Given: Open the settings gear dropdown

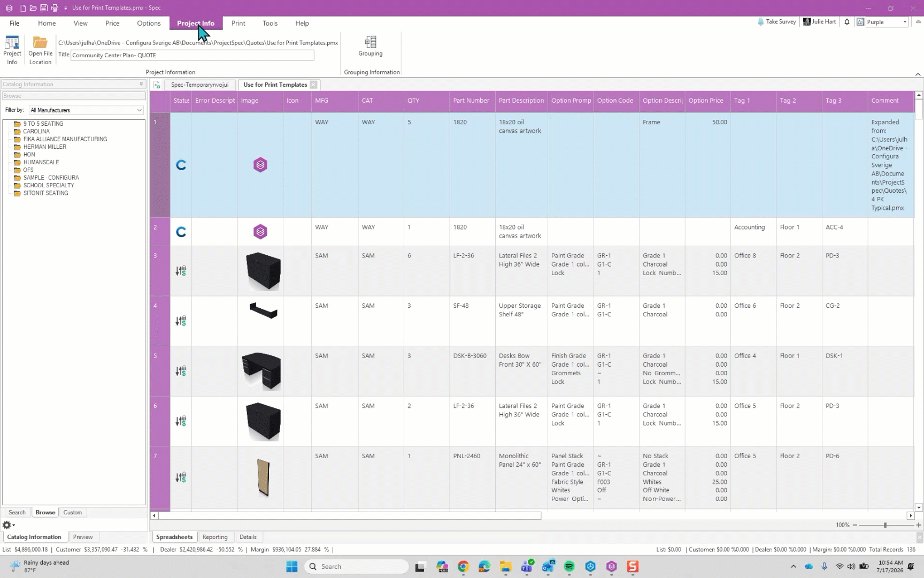Looking at the screenshot, I should coord(9,525).
